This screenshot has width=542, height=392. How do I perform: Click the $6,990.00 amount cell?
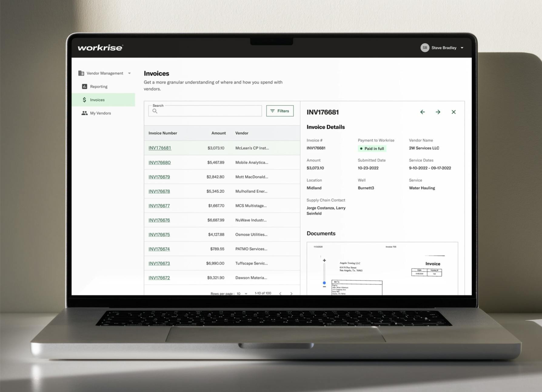(215, 264)
